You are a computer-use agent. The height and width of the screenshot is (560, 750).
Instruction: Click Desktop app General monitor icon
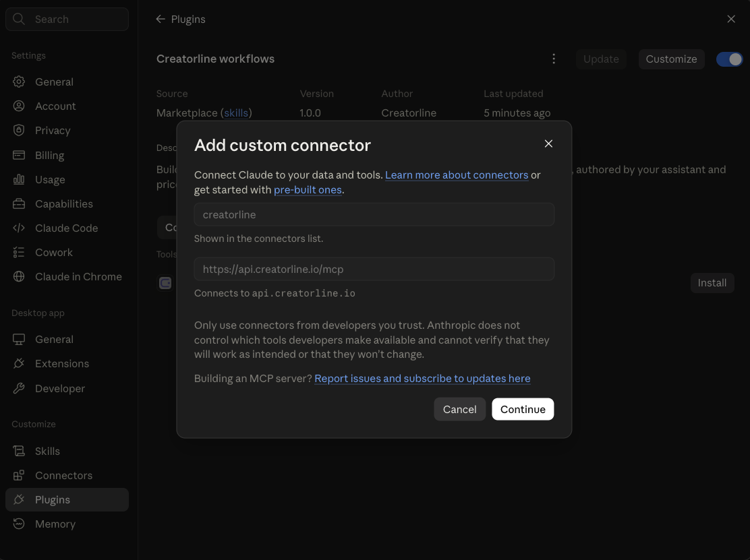click(x=19, y=339)
